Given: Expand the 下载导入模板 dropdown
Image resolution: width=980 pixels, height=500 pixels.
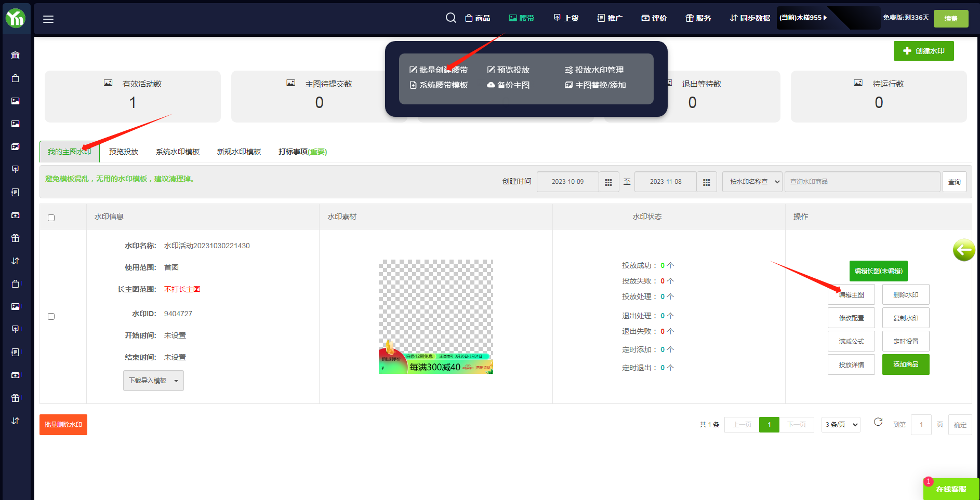Looking at the screenshot, I should click(153, 381).
